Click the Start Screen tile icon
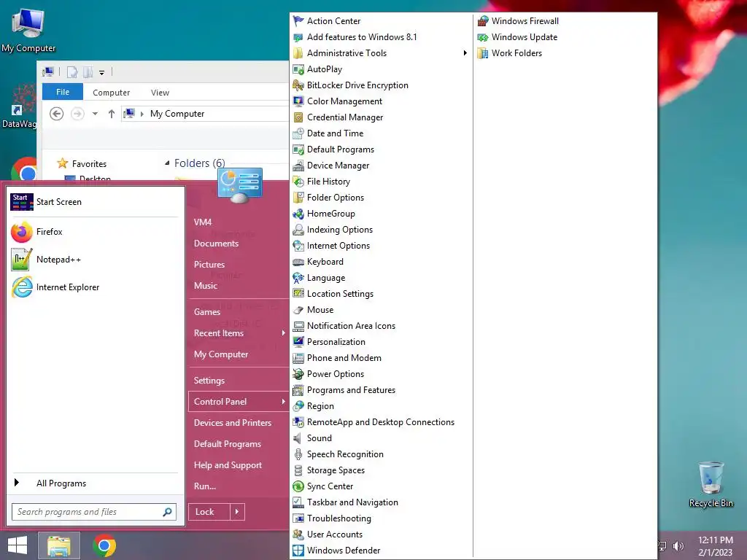 click(x=22, y=202)
